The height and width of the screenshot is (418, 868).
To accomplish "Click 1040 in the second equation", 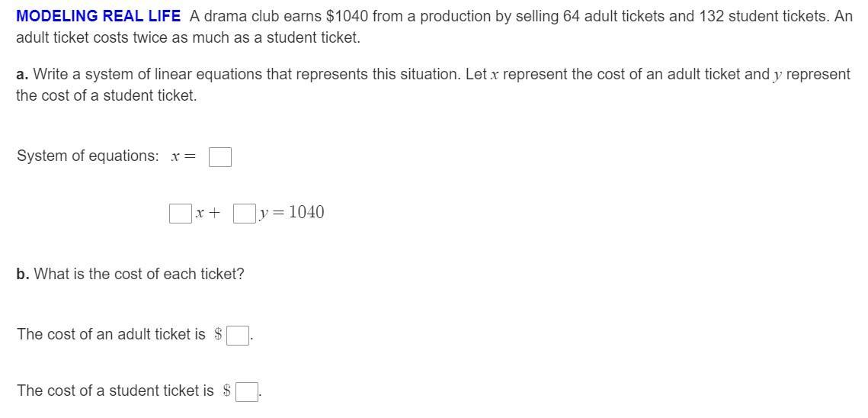I will coord(307,212).
